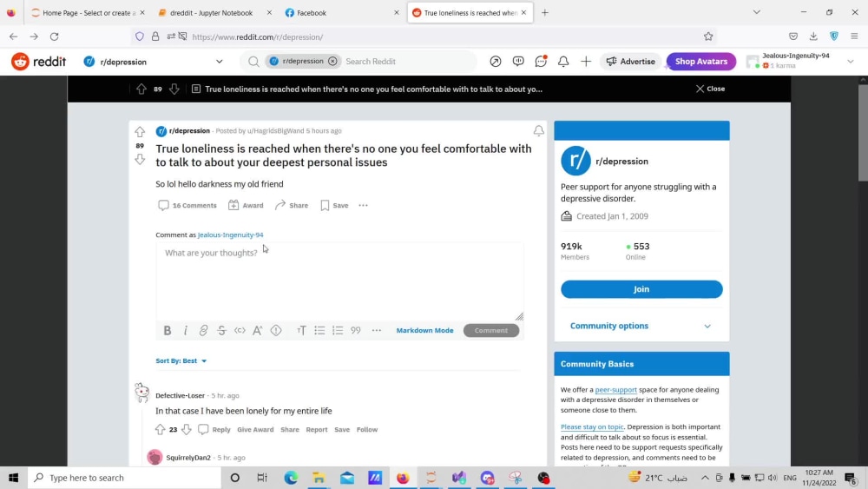This screenshot has height=489, width=868.
Task: Open Shop Avatars
Action: (700, 62)
